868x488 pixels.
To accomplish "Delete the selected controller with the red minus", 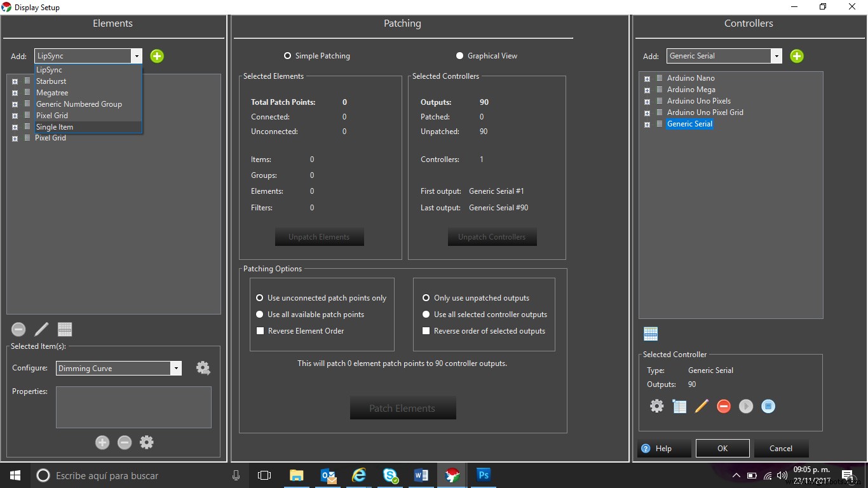I will point(724,406).
